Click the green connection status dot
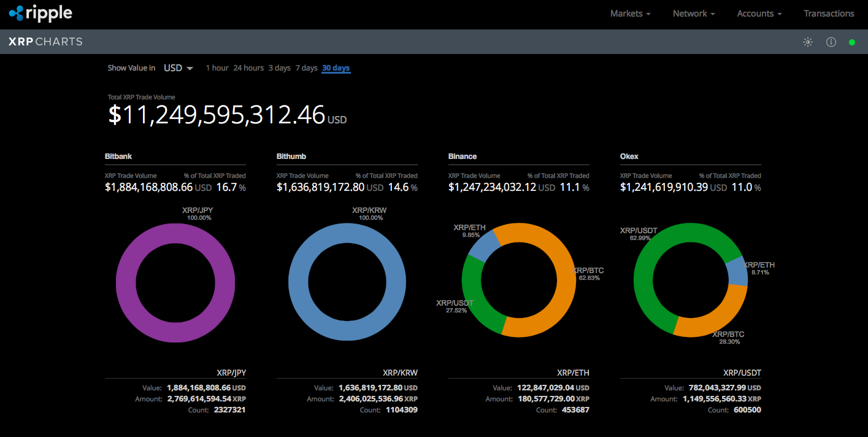868x437 pixels. pyautogui.click(x=852, y=42)
